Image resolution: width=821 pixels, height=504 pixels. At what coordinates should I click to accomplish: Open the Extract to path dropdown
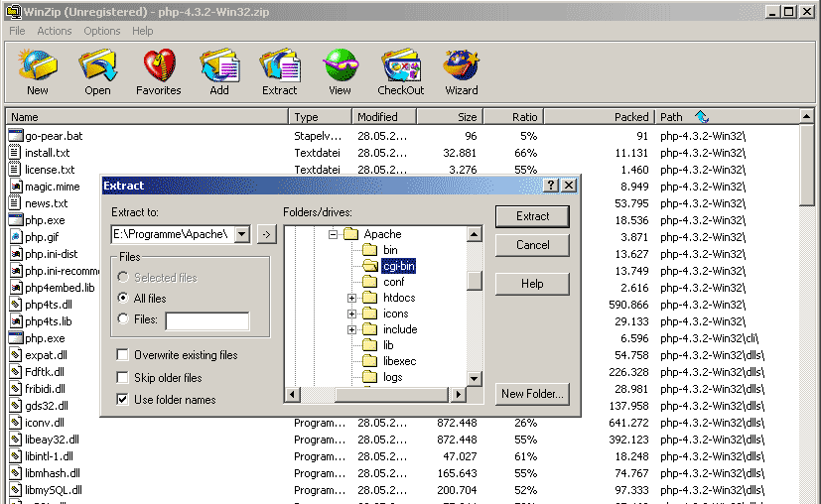click(x=242, y=234)
